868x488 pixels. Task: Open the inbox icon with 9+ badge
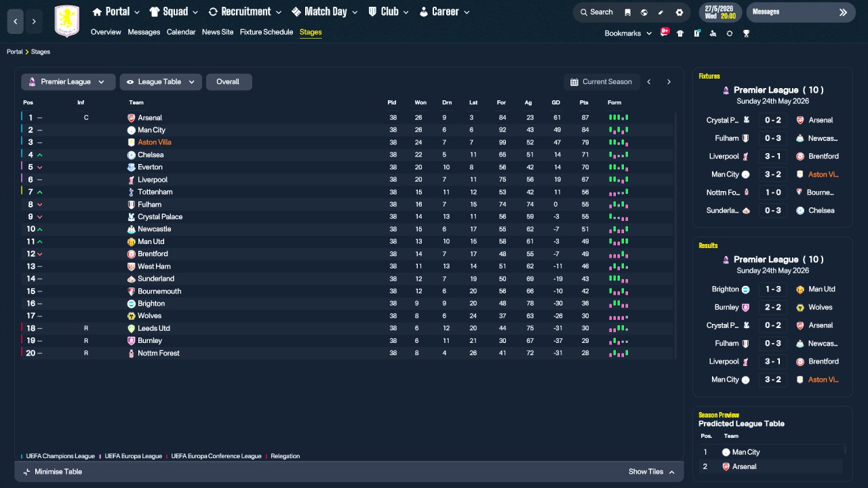coord(665,33)
